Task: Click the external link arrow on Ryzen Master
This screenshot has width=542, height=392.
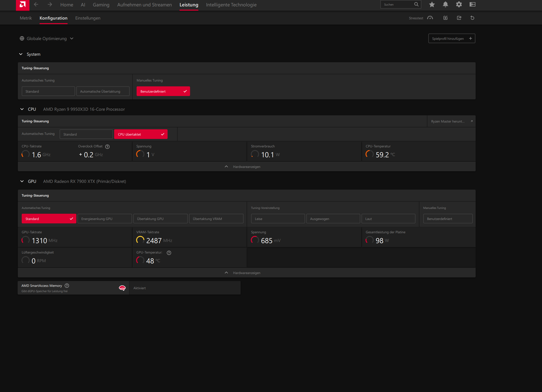Action: pyautogui.click(x=472, y=121)
